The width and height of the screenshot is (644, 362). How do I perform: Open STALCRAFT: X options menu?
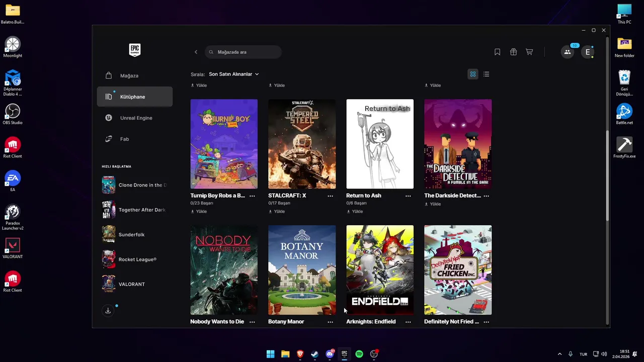(x=330, y=196)
